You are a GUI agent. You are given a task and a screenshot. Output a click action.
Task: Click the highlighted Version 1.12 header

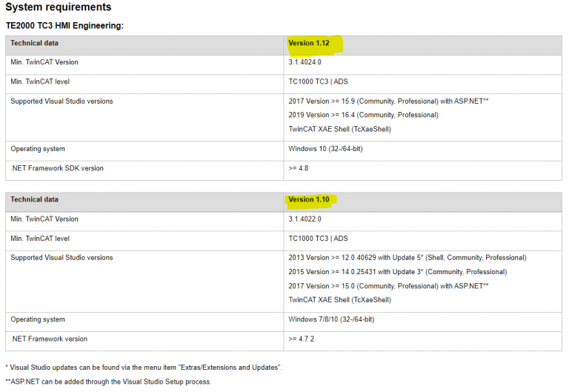click(x=309, y=43)
